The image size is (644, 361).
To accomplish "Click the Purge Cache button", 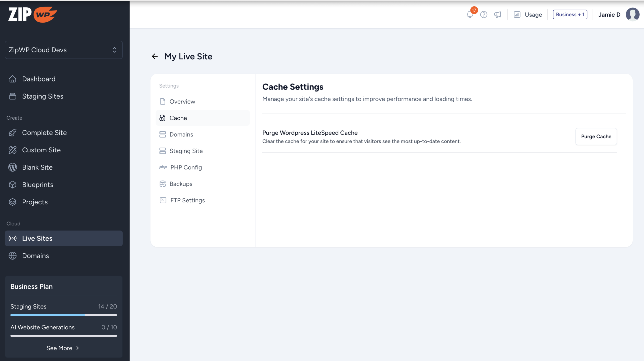I will pos(596,137).
